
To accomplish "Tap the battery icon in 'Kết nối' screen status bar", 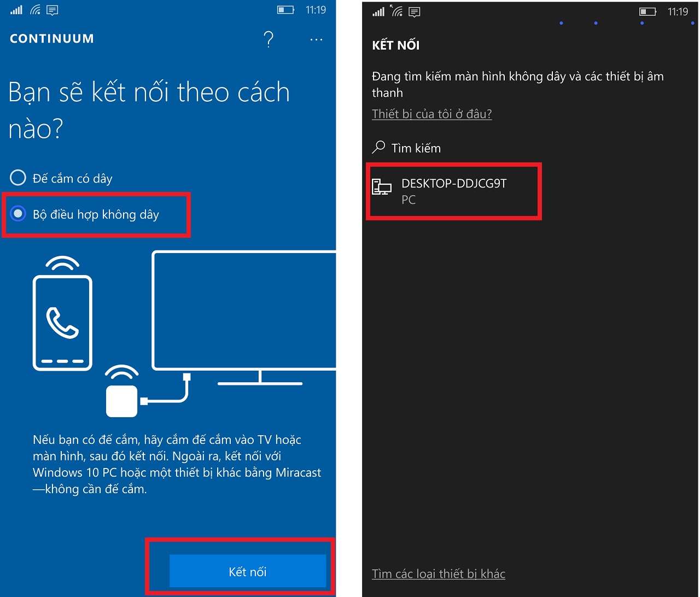I will (648, 11).
